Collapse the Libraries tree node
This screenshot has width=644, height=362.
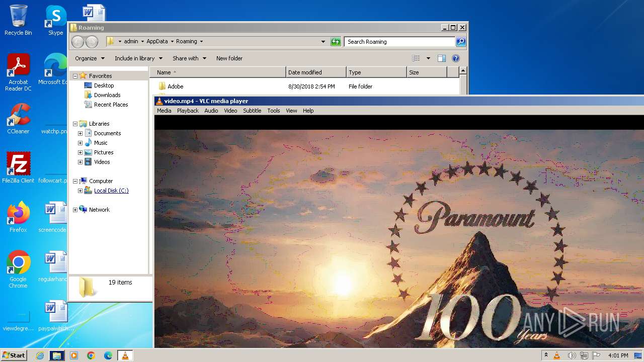point(75,124)
